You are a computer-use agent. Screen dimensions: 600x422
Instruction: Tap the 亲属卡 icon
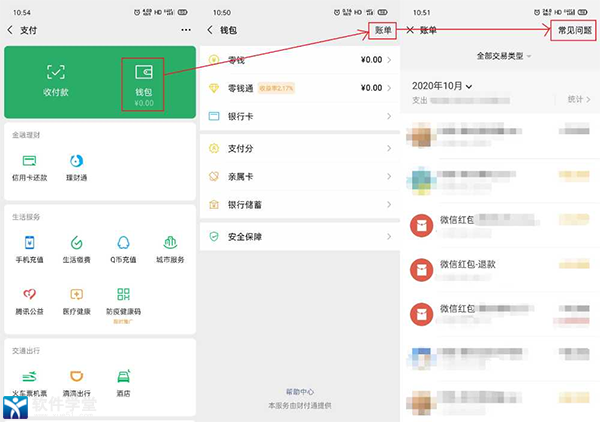214,176
